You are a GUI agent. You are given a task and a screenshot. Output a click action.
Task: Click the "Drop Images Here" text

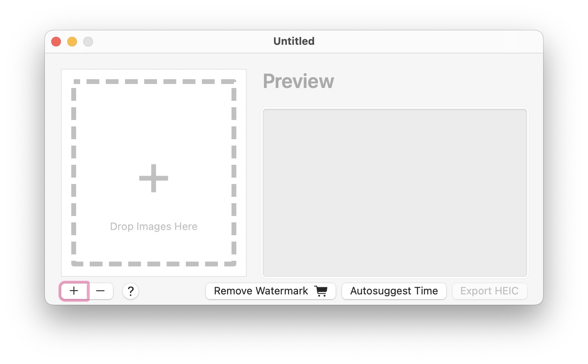(x=153, y=226)
